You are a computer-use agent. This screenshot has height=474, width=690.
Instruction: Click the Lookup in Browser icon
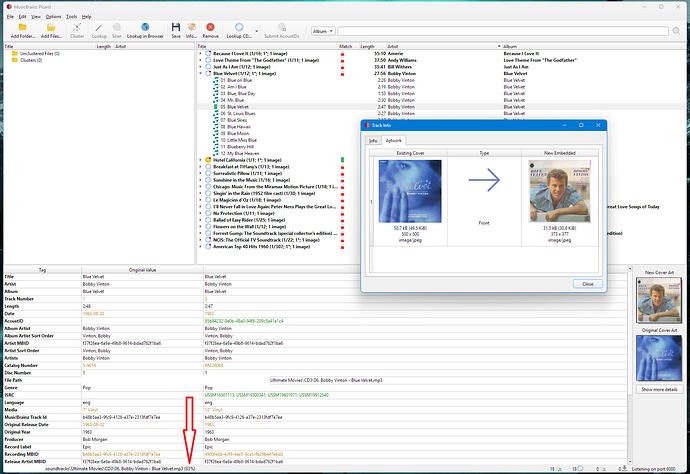(146, 28)
